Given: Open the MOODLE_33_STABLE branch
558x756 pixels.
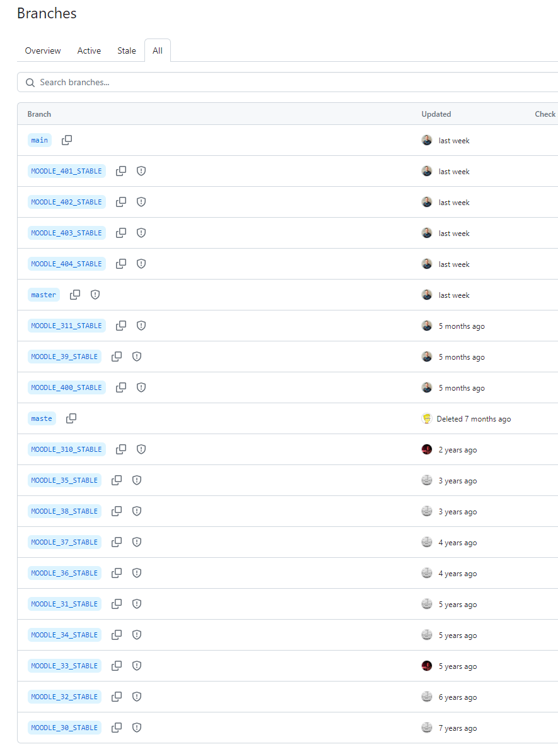Looking at the screenshot, I should 64,666.
